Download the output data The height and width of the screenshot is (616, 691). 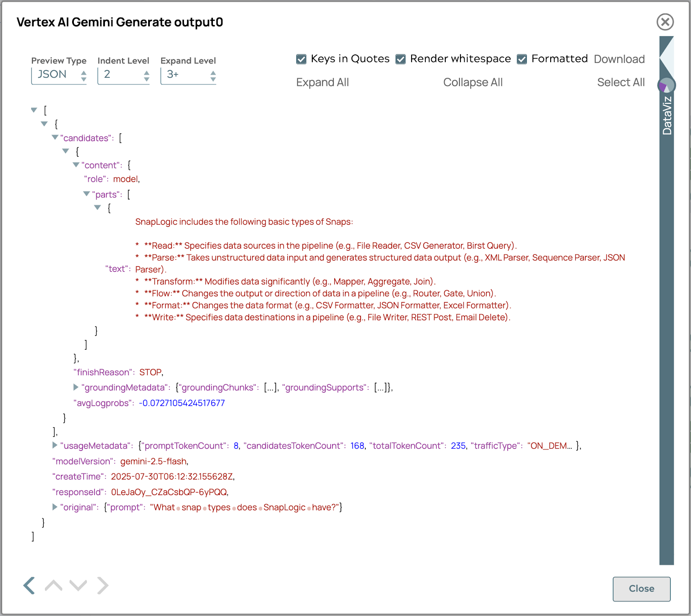619,59
